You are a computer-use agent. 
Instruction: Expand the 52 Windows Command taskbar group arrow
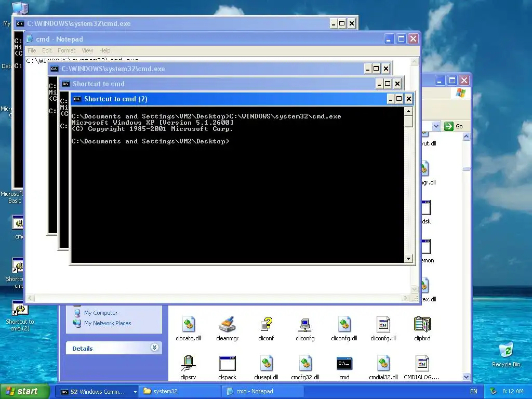click(x=135, y=392)
